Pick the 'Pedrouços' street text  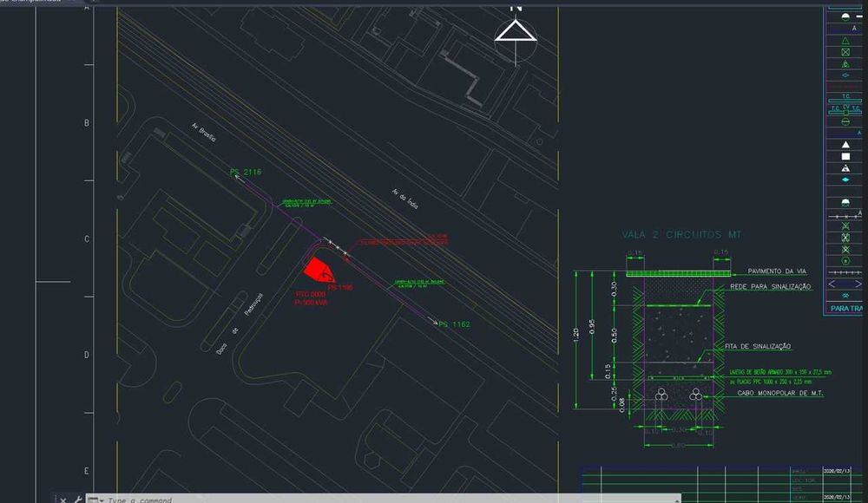pos(254,304)
